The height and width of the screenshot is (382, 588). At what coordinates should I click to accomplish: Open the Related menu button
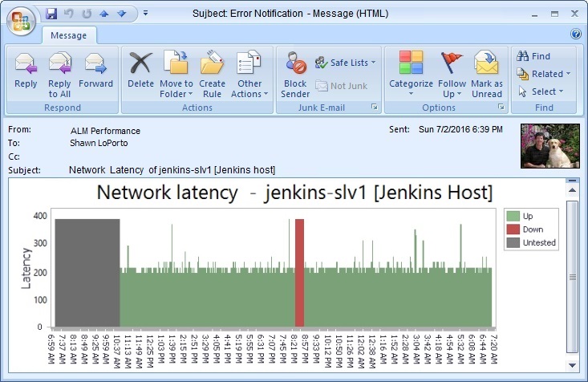(x=544, y=74)
